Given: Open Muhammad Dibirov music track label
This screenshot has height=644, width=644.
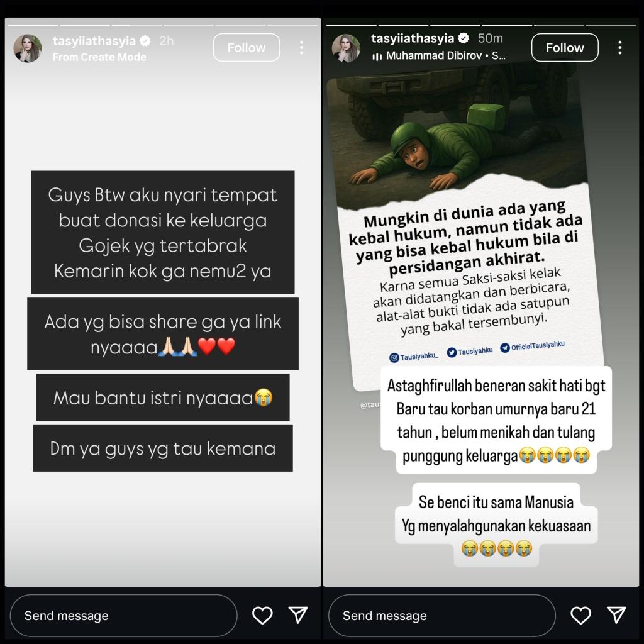Looking at the screenshot, I should (x=438, y=56).
